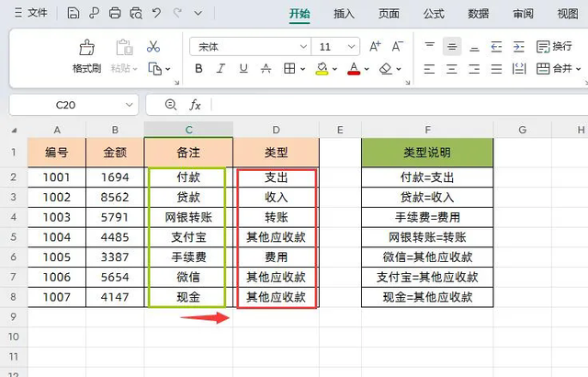The image size is (588, 377).
Task: Increase font size with A+ icon
Action: pos(375,47)
